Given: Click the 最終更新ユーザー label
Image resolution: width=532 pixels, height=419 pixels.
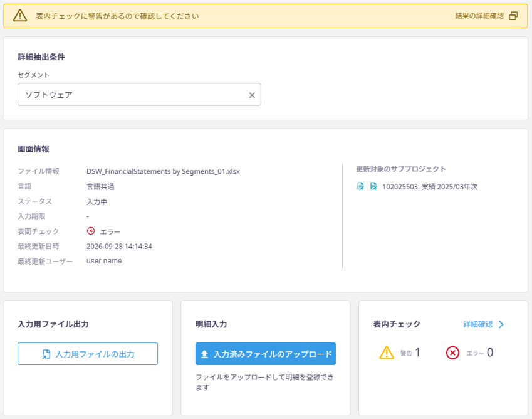Looking at the screenshot, I should tap(45, 262).
